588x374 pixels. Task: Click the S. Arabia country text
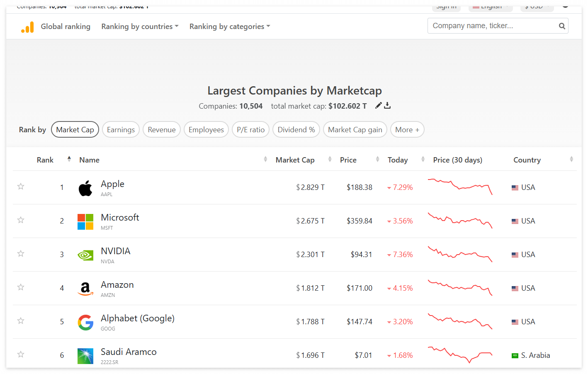click(535, 355)
